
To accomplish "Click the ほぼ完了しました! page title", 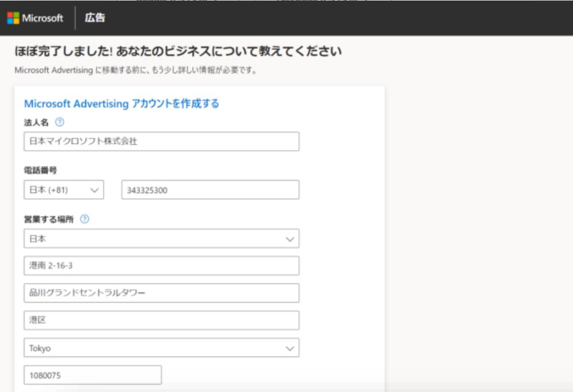I will (178, 52).
